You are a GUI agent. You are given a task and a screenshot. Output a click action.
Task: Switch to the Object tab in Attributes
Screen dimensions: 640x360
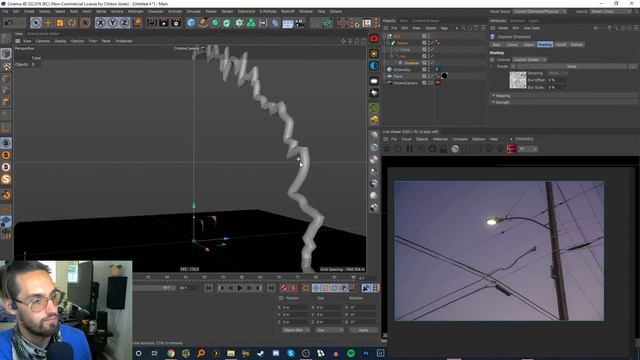(x=529, y=44)
